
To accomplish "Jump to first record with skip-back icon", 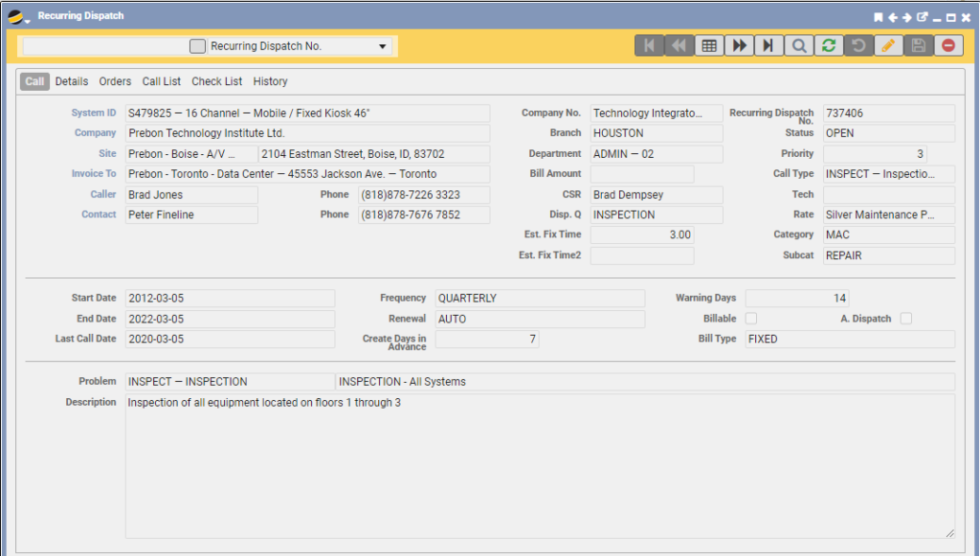I will [650, 44].
